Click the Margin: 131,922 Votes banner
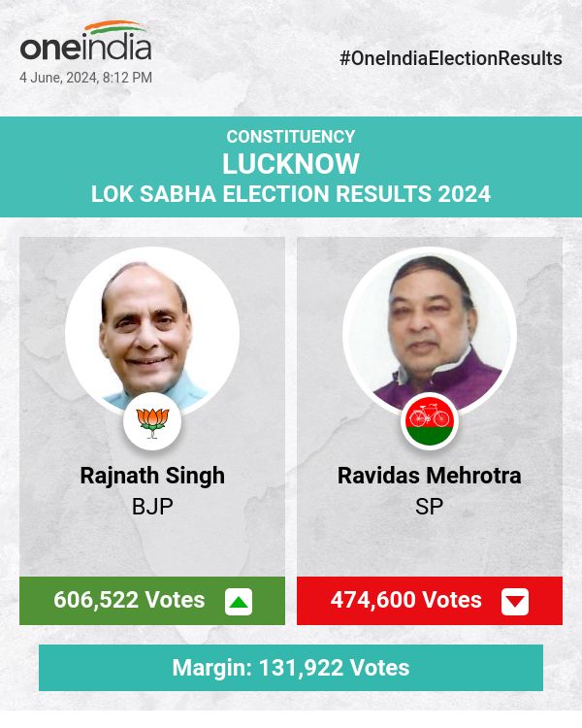 click(291, 668)
